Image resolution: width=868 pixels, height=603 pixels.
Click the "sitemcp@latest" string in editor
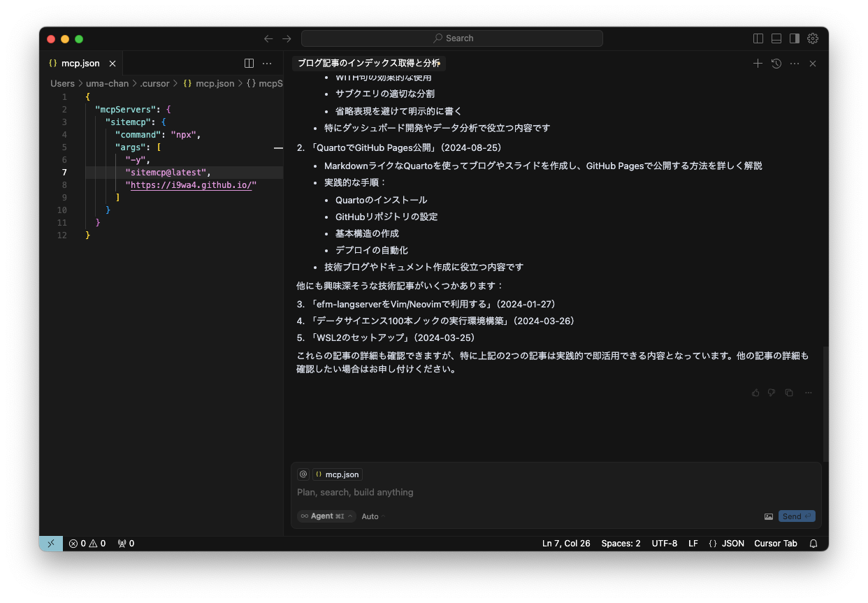tap(166, 173)
